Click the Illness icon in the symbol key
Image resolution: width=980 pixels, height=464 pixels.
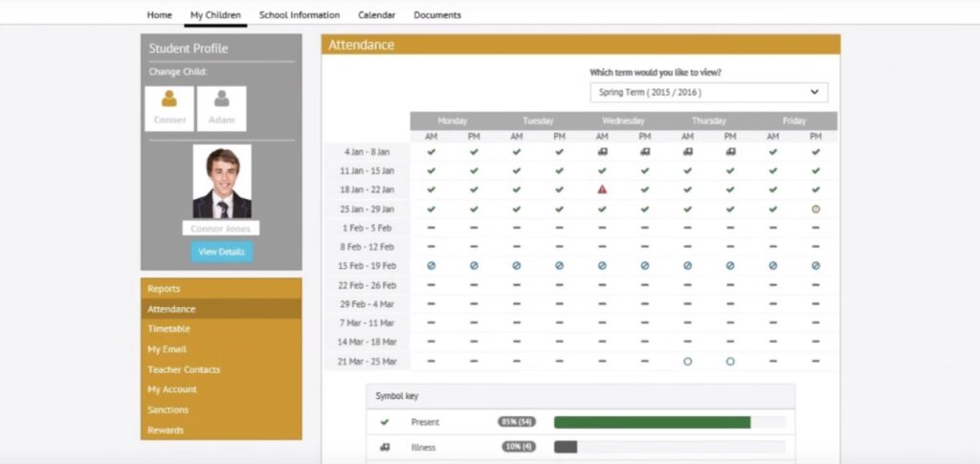385,447
